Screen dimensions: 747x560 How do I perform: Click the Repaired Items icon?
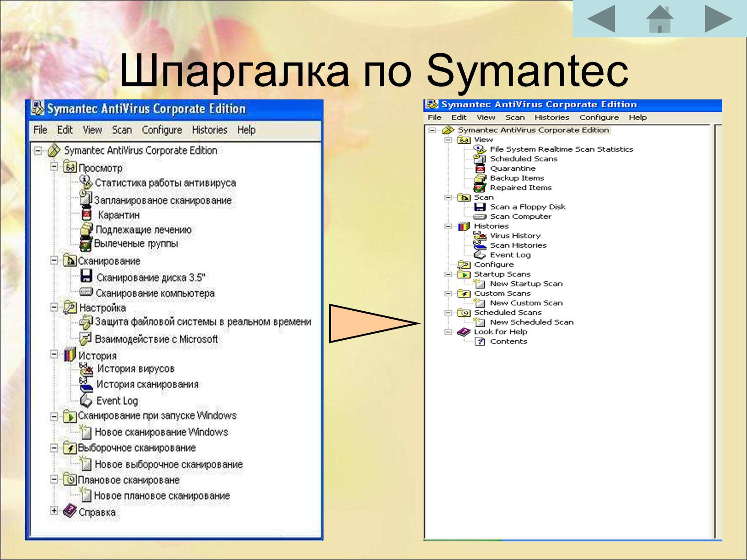[x=480, y=188]
